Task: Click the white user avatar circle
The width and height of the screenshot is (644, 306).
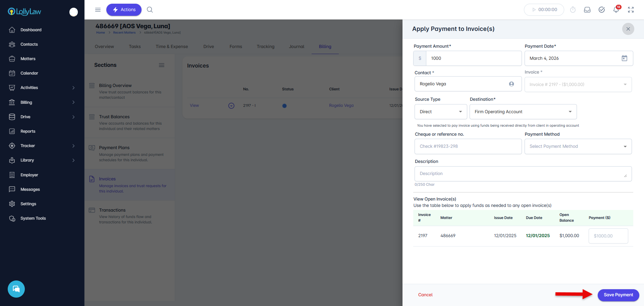Action: pos(73,12)
